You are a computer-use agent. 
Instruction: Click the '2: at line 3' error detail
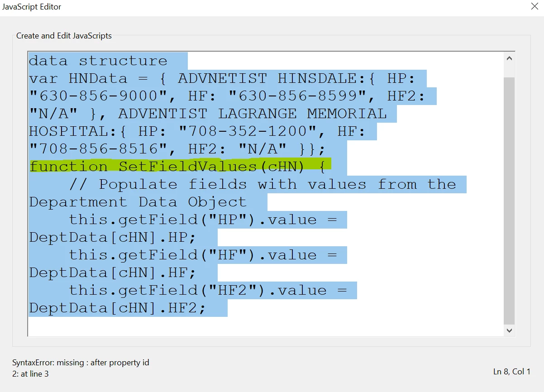coord(30,374)
